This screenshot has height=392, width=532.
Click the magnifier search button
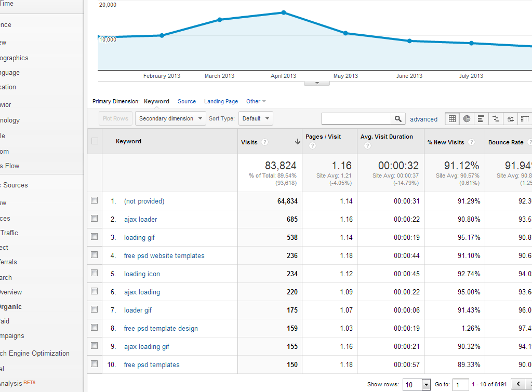pos(398,119)
